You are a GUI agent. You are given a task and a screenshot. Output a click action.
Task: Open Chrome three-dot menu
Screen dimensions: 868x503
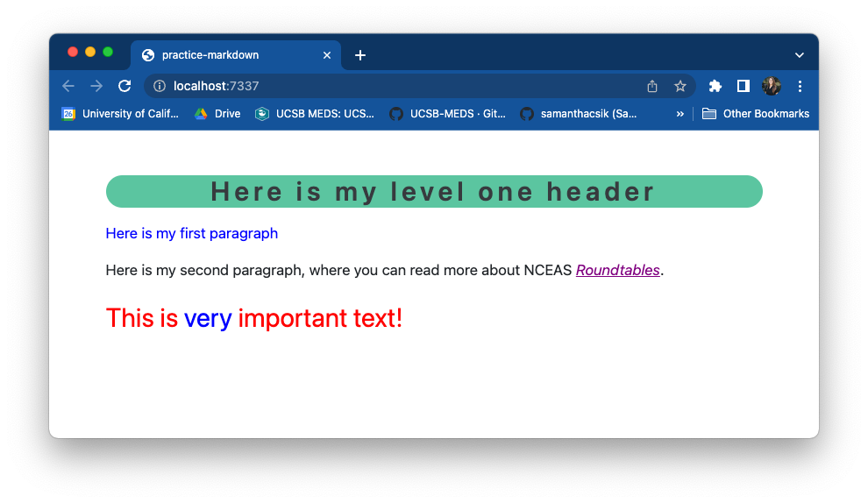[x=800, y=86]
